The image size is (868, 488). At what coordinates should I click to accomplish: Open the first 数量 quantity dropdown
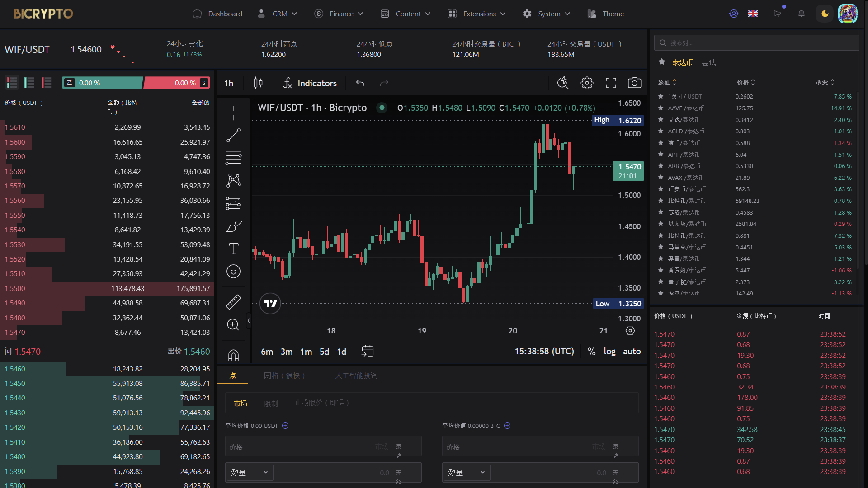[x=249, y=473]
